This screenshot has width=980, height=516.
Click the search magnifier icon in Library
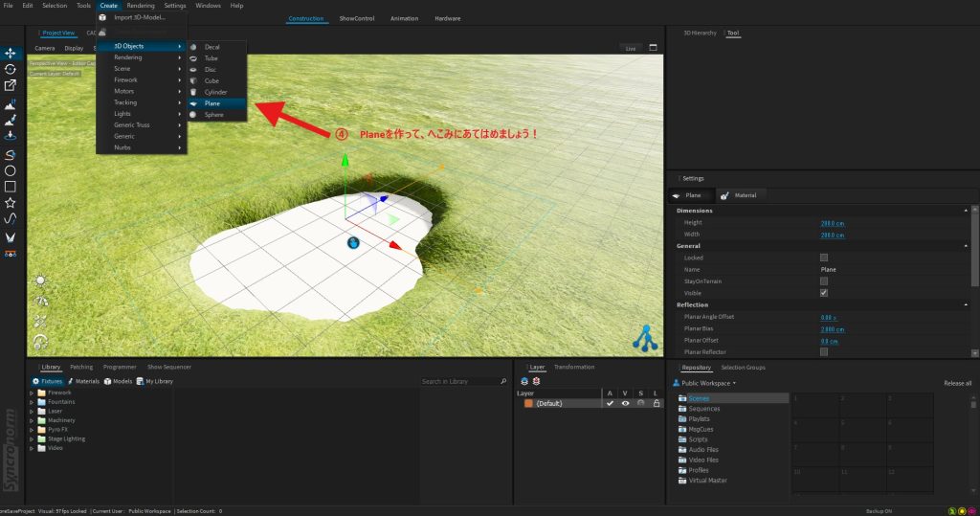click(x=504, y=381)
